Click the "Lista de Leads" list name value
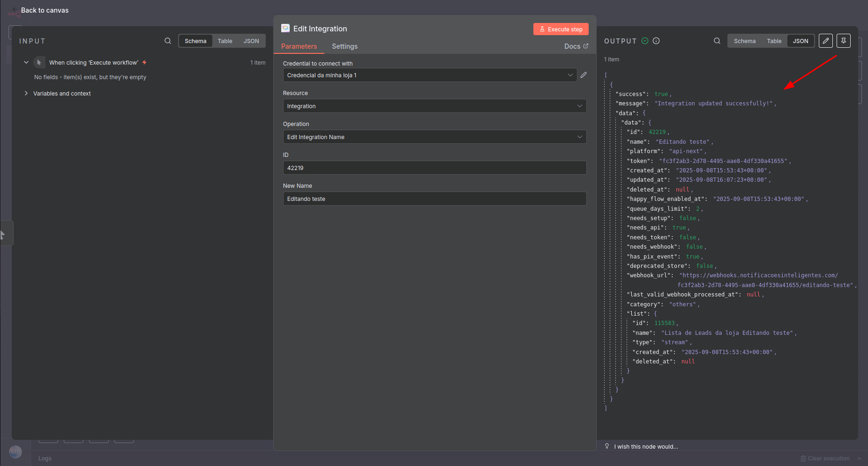 point(727,333)
